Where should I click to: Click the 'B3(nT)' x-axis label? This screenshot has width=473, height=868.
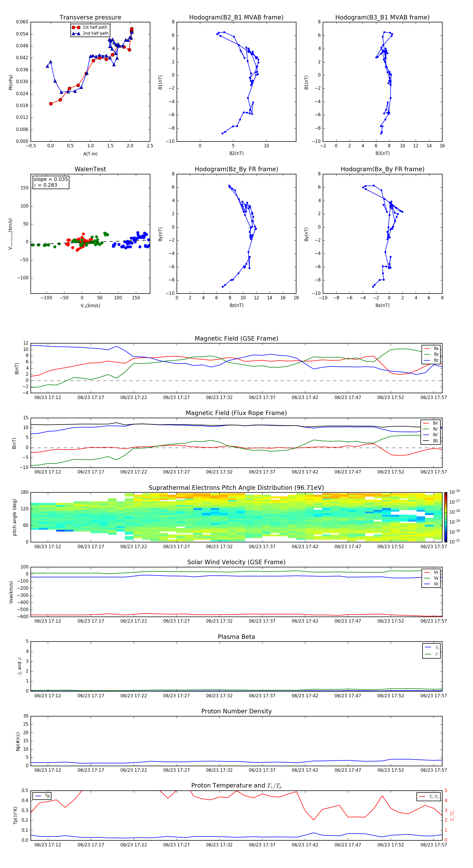click(382, 153)
